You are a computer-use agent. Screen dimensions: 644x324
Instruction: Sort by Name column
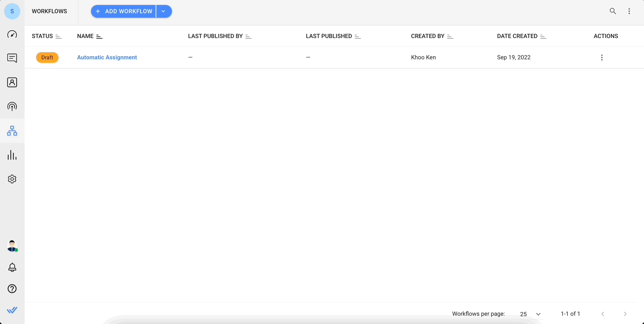(99, 36)
